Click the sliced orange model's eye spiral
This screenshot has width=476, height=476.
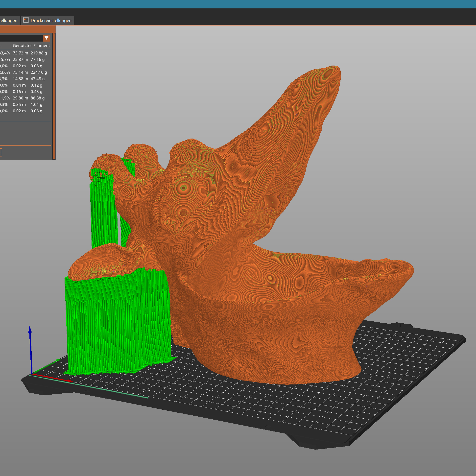pyautogui.click(x=183, y=188)
